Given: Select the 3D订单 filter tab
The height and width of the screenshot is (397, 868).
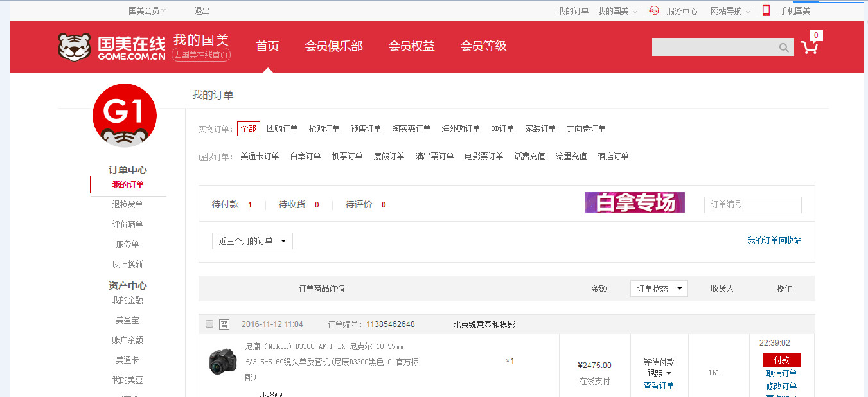Looking at the screenshot, I should click(502, 128).
